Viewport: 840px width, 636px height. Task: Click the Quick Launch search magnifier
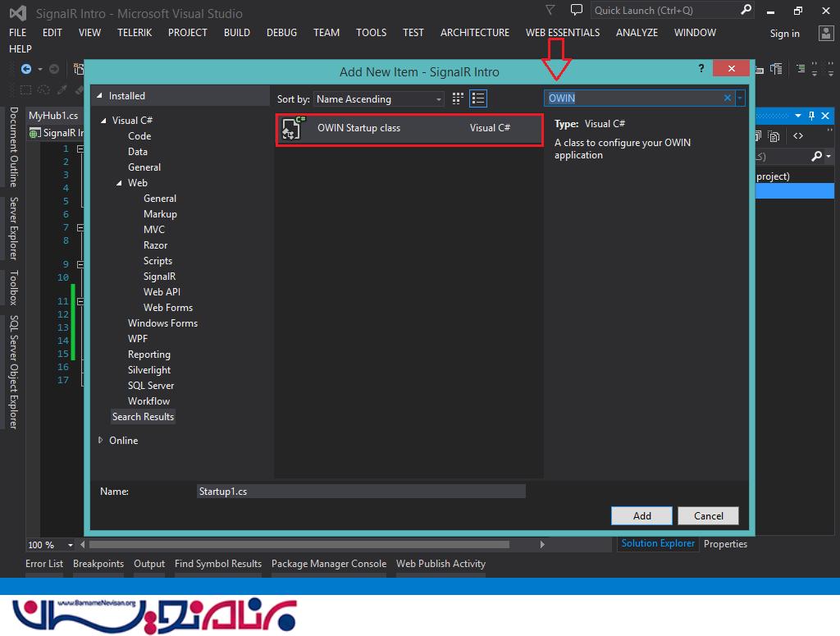[746, 11]
